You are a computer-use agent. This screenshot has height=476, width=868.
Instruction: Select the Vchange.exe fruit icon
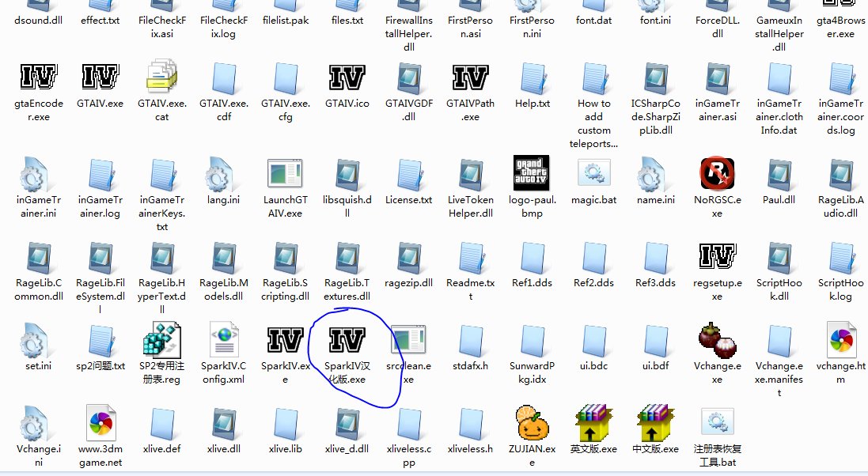pyautogui.click(x=718, y=340)
